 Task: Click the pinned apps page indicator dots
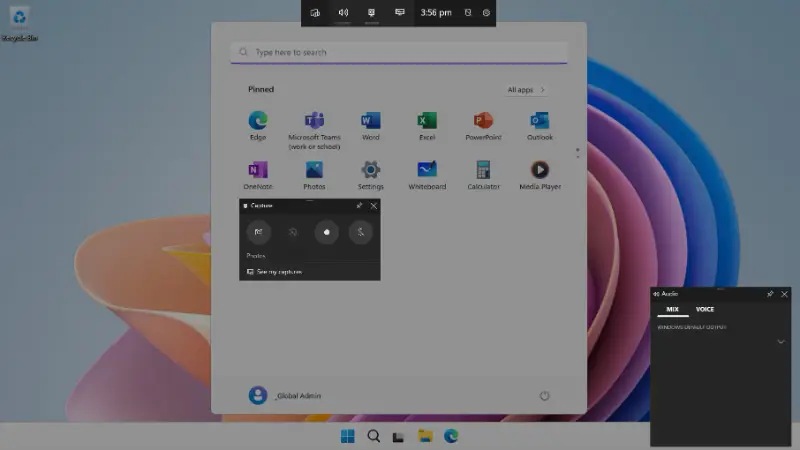[578, 153]
